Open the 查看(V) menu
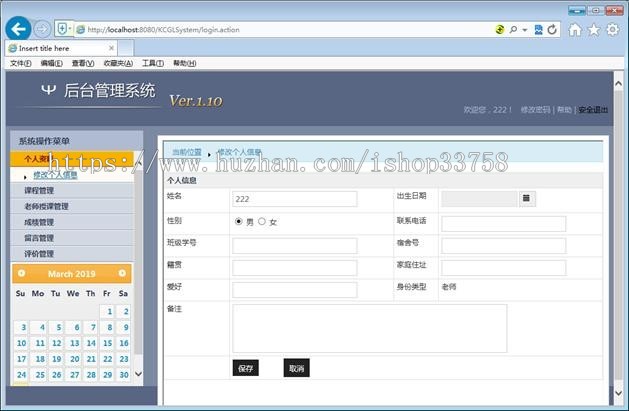This screenshot has width=629, height=411. (x=83, y=63)
